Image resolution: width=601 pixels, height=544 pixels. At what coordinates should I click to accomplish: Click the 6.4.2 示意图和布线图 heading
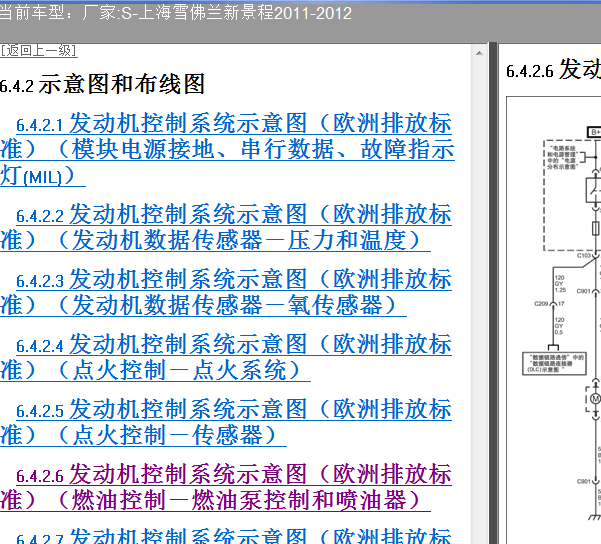point(102,84)
